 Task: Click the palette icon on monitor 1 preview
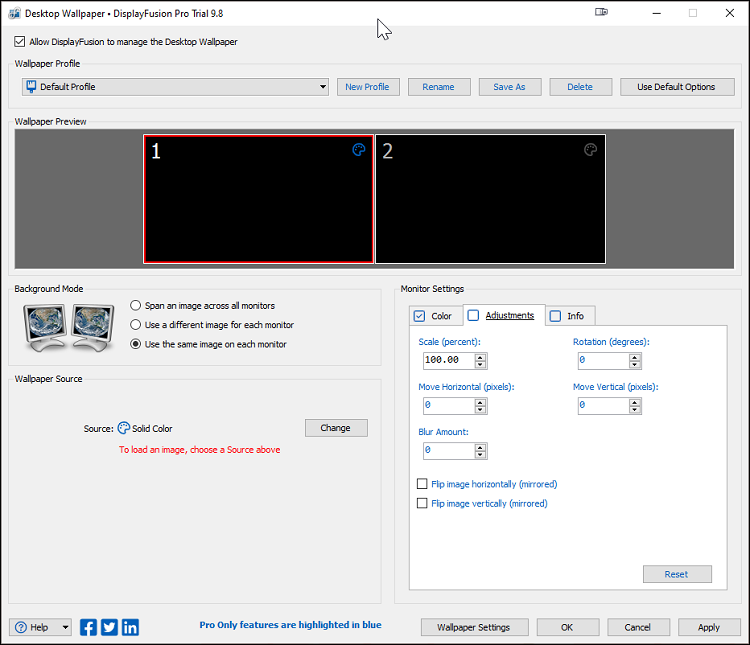point(359,150)
